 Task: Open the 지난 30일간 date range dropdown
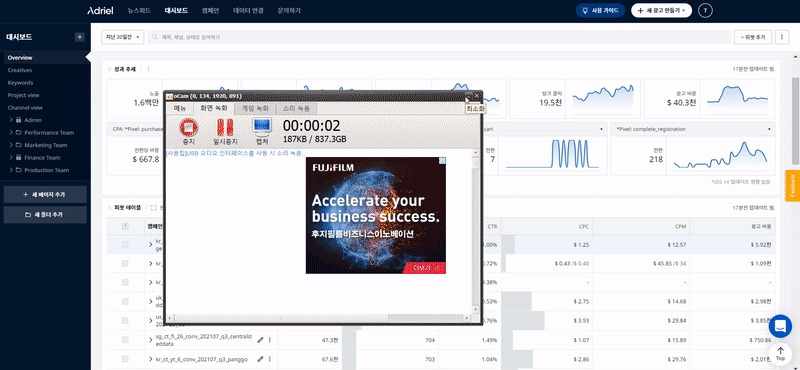point(123,37)
